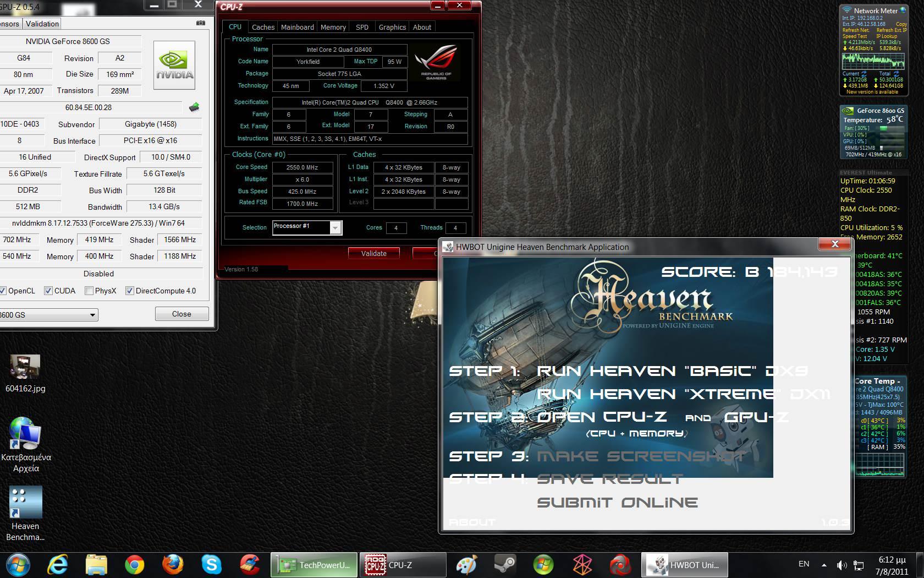Click the NVIDIA logo in GPU-Z
The height and width of the screenshot is (578, 924).
point(174,65)
